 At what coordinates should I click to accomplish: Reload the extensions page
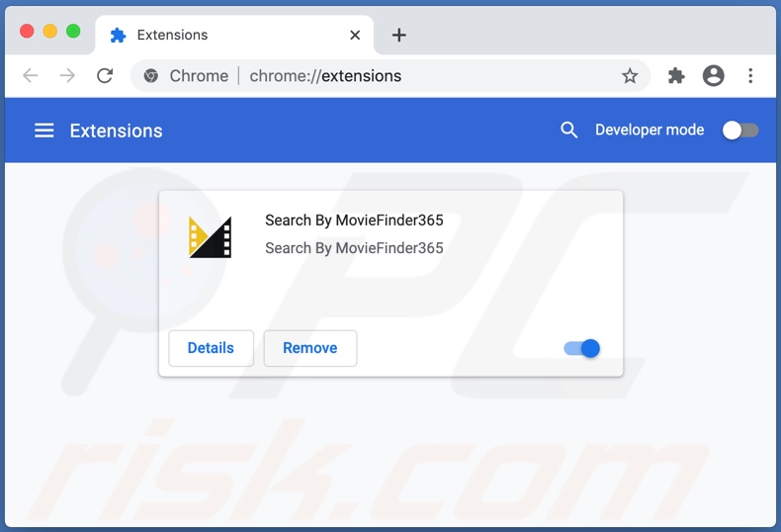coord(105,76)
